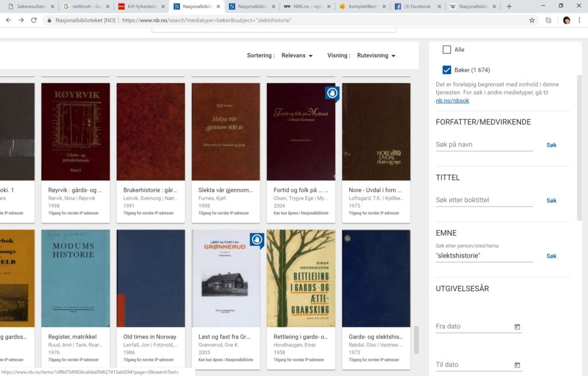Click the Søk etter boktittel input

coord(483,200)
